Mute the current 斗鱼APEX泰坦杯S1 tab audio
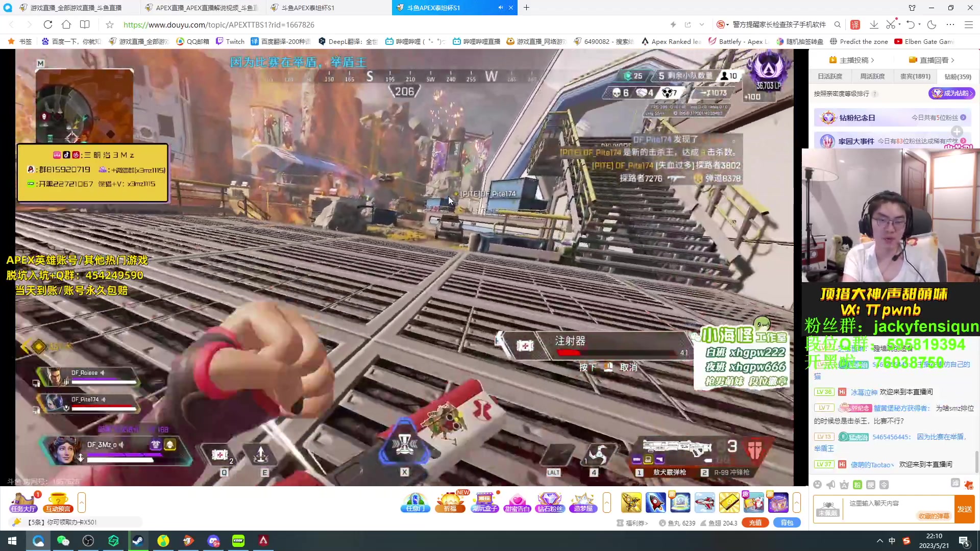980x551 pixels. tap(501, 8)
